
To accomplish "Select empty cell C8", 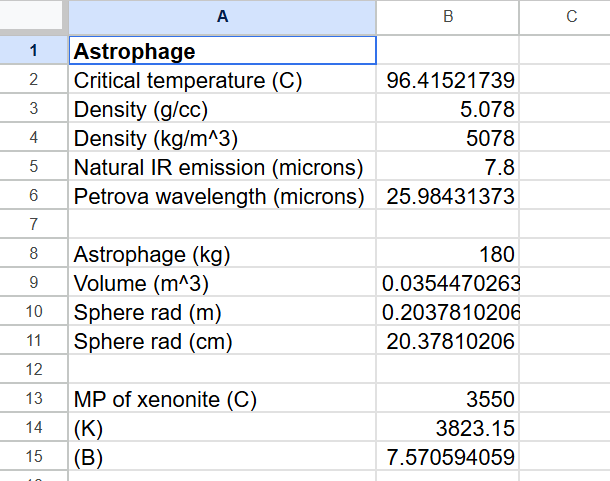I will pos(565,253).
